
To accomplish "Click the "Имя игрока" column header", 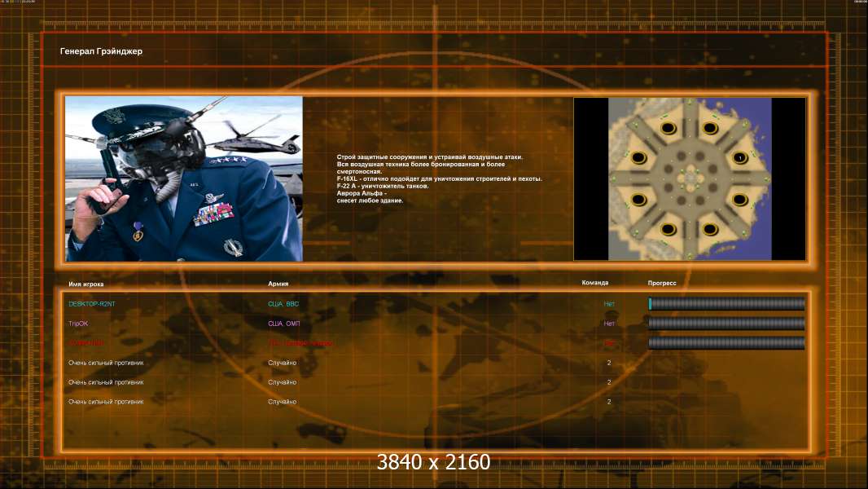I will 86,284.
